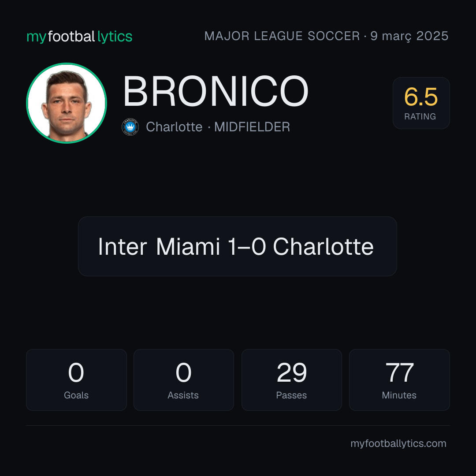Click the Major League Soccer competition label
The image size is (476, 476).
282,36
